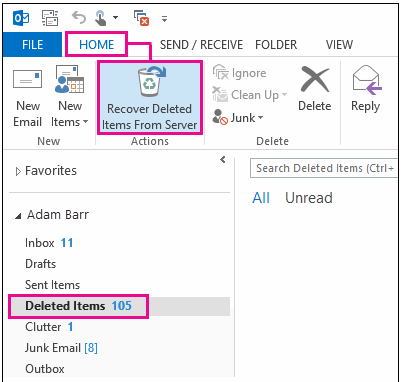The image size is (403, 382).
Task: Collapse the Adam Barr mailbox
Action: (x=18, y=216)
